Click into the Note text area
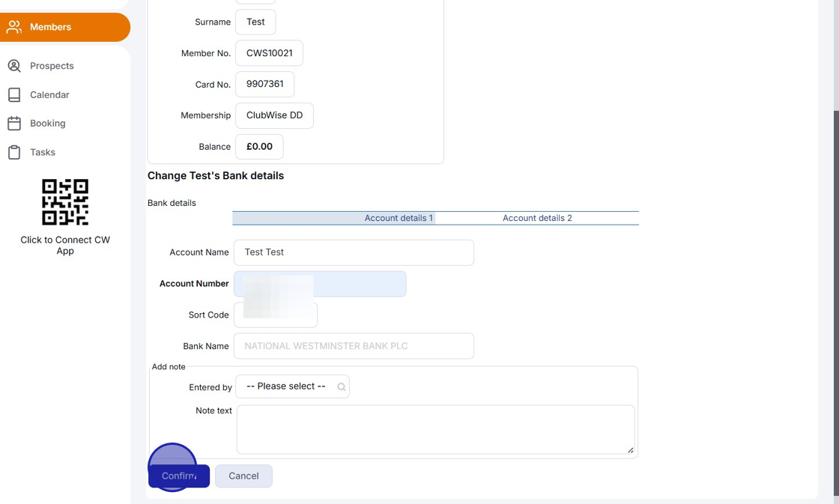Viewport: 839px width, 504px height. tap(435, 430)
